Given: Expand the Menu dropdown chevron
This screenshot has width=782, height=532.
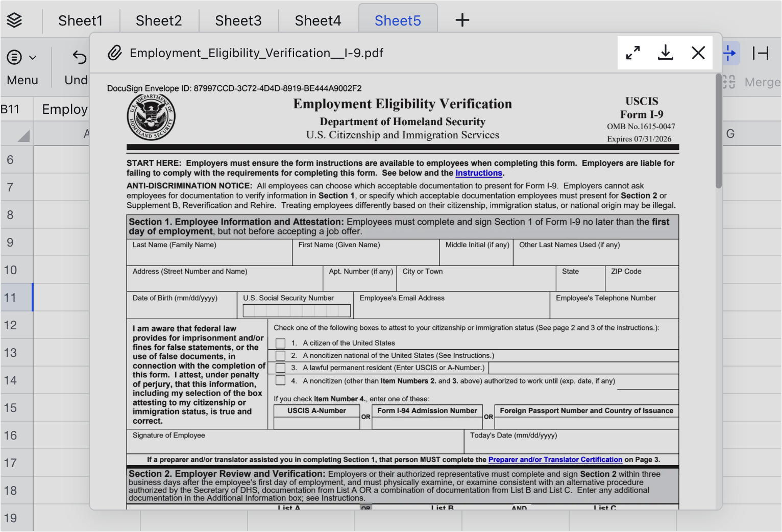Looking at the screenshot, I should click(33, 58).
